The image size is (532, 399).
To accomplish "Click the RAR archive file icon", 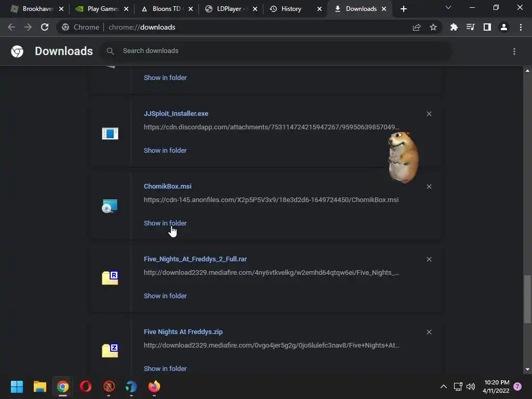I will [x=110, y=278].
